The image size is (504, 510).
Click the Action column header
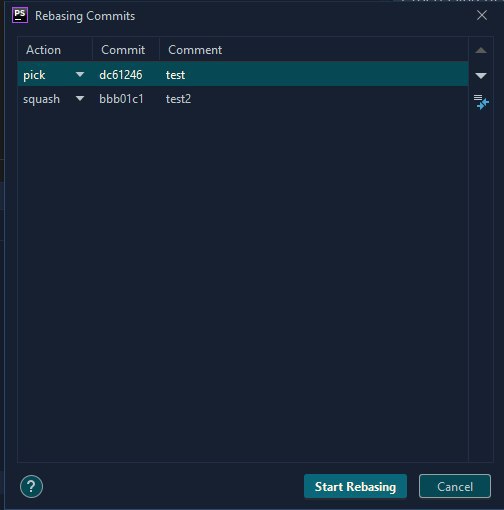(x=55, y=50)
